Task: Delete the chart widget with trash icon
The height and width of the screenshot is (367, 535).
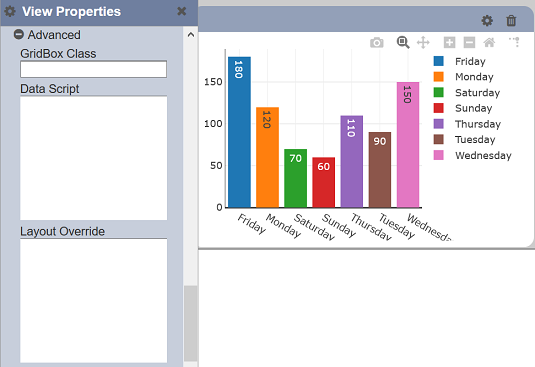Action: pos(511,21)
